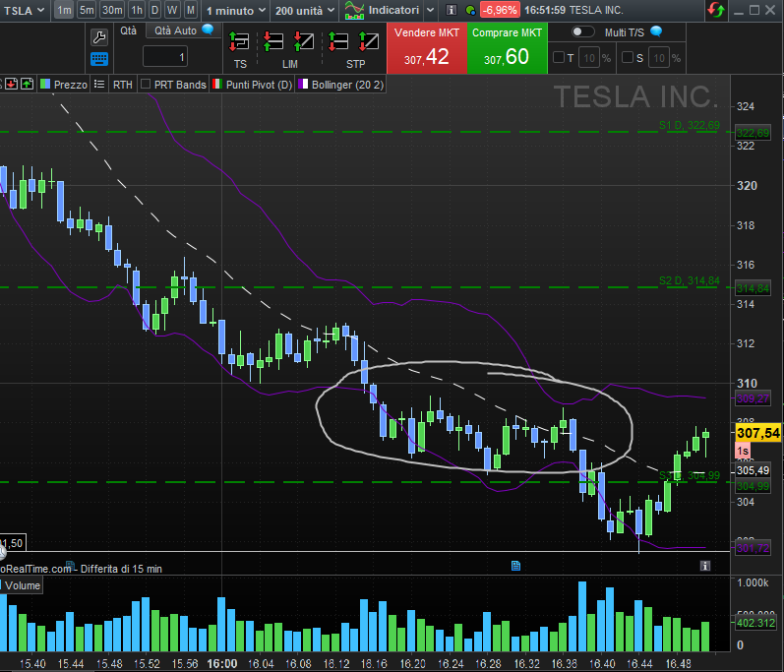Viewport: 784px width, 672px height.
Task: Click the Qtà Auto help bubble icon
Action: point(208,30)
